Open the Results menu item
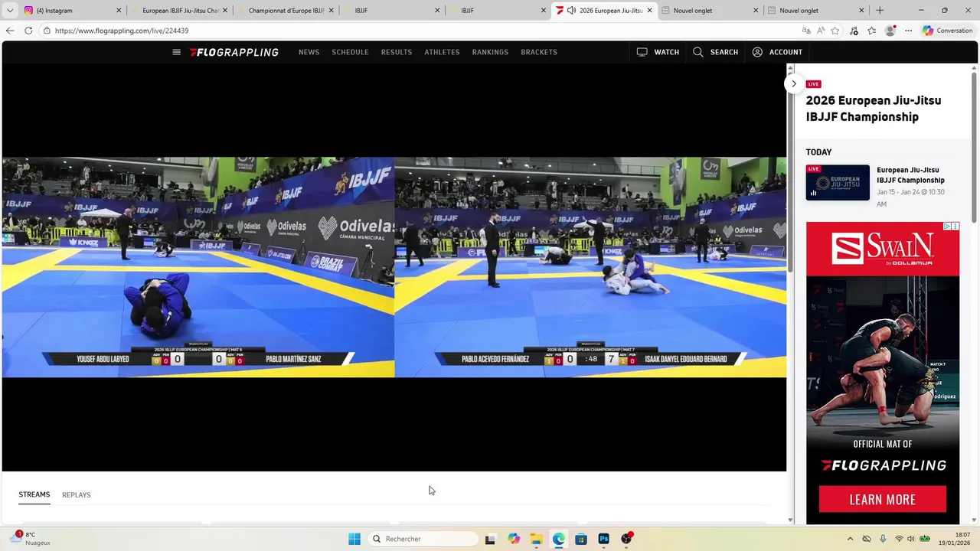 397,52
